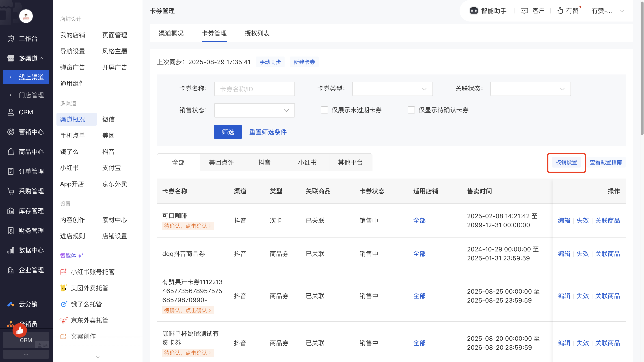This screenshot has height=362, width=644.
Task: Click the 采购管理 cart icon
Action: 11,191
